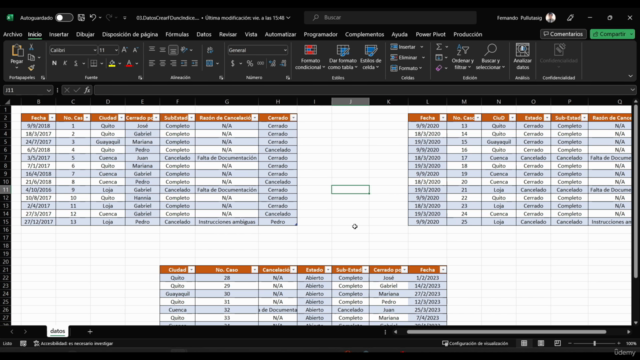Toggle bold formatting (N)

(54, 63)
